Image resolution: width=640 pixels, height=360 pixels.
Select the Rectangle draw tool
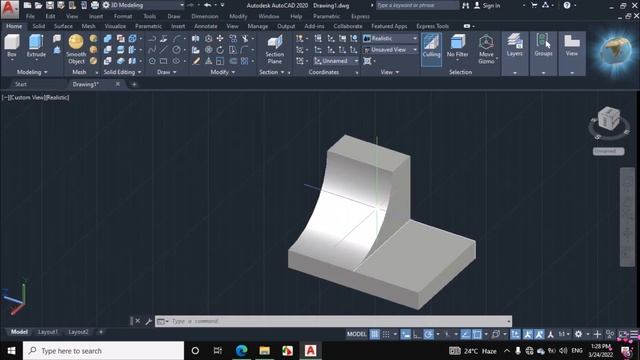click(163, 61)
